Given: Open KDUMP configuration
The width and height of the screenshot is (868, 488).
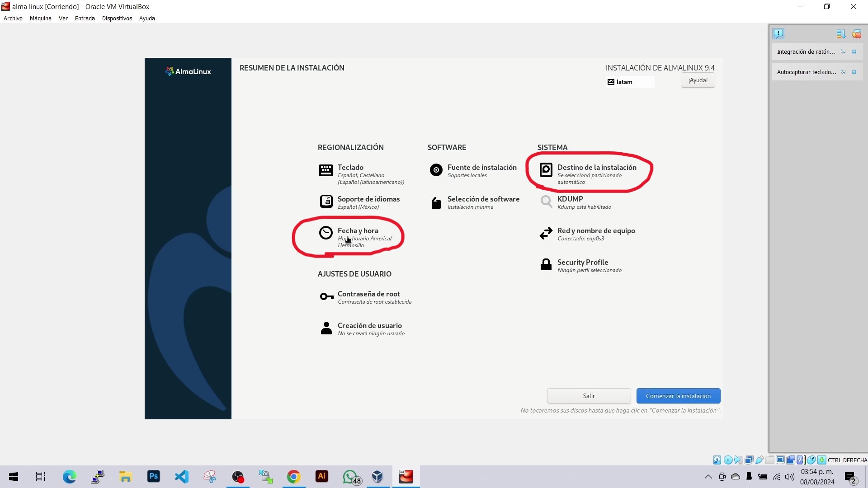Looking at the screenshot, I should tap(575, 202).
